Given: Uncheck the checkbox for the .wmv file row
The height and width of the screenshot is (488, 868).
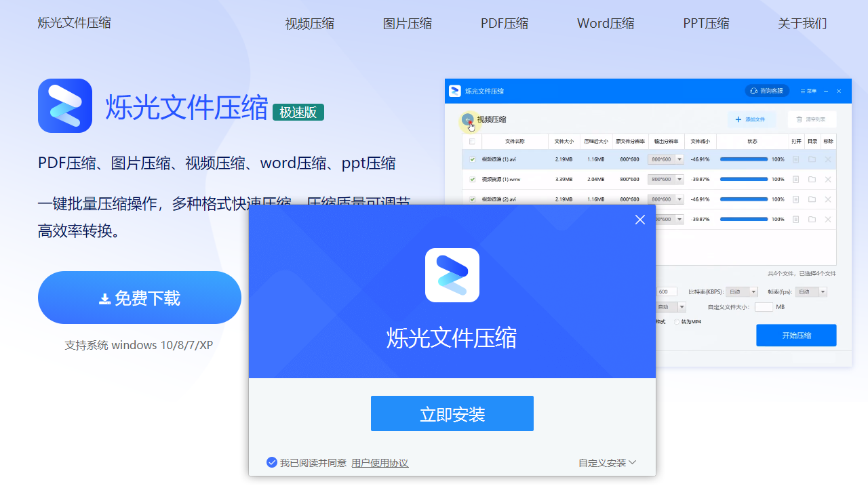Looking at the screenshot, I should [472, 180].
